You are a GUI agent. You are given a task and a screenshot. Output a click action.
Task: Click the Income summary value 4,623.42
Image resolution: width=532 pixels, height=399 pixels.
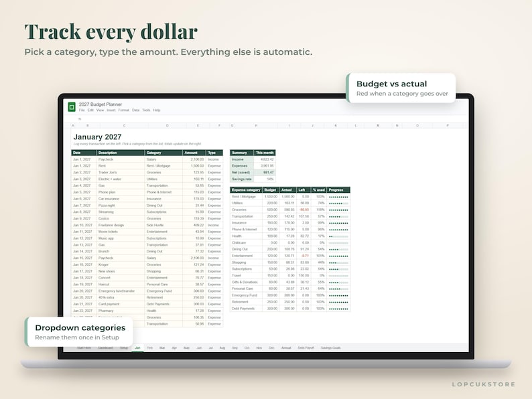coord(265,159)
